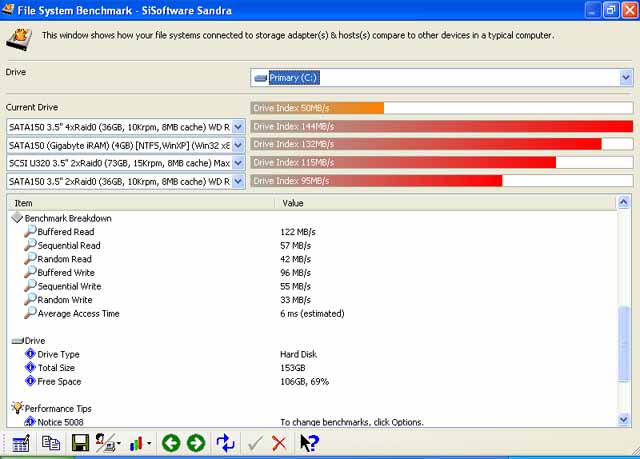Viewport: 640px width, 459px height.
Task: Open the SATA150 2xRaid0 reference drive dropdown
Action: [x=238, y=181]
